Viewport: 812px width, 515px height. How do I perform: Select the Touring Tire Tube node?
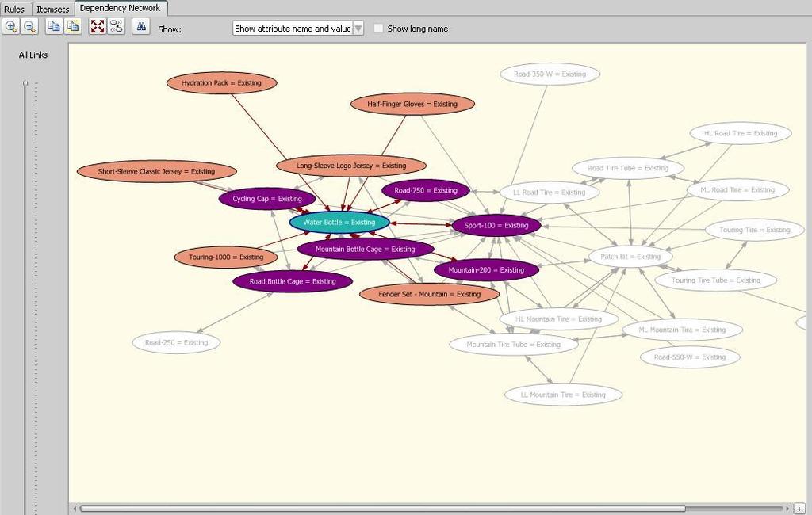(716, 280)
